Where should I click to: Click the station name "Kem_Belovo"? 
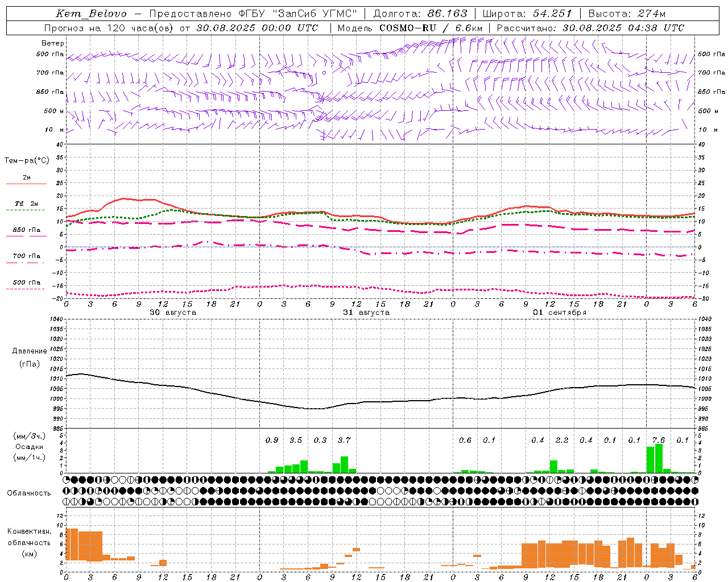pos(92,14)
